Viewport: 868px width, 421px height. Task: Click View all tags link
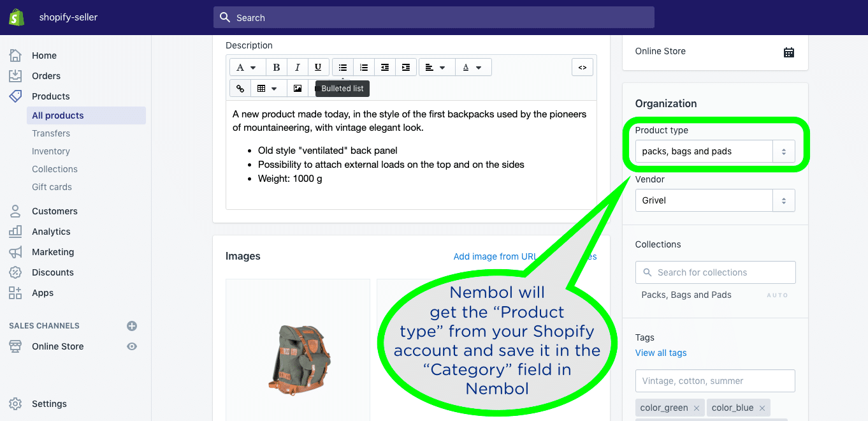(x=661, y=353)
